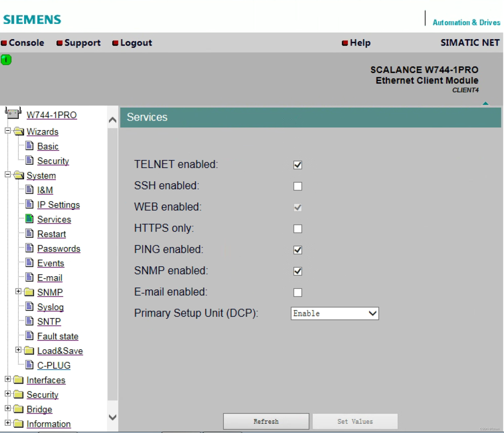Screen dimensions: 504x433
Task: Click the IP Settings page icon
Action: [x=29, y=204]
